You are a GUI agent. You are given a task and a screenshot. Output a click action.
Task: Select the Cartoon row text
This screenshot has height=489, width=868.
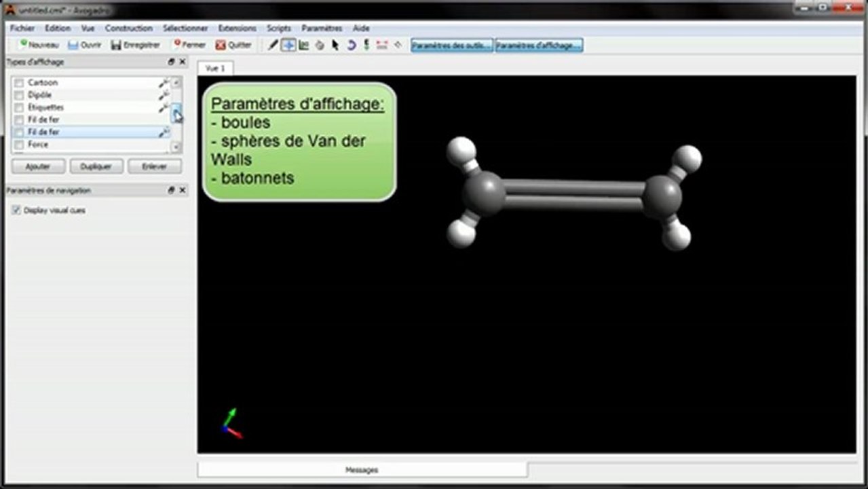click(x=43, y=83)
